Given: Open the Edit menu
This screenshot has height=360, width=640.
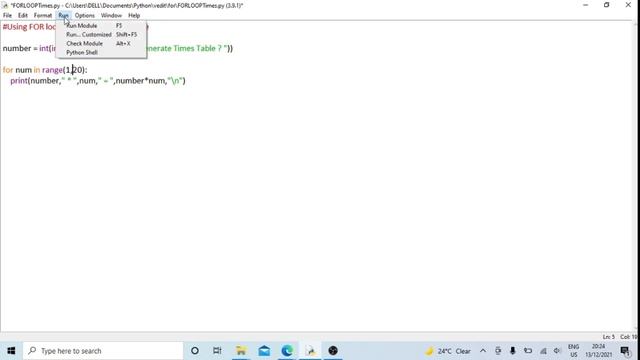Looking at the screenshot, I should coord(22,16).
